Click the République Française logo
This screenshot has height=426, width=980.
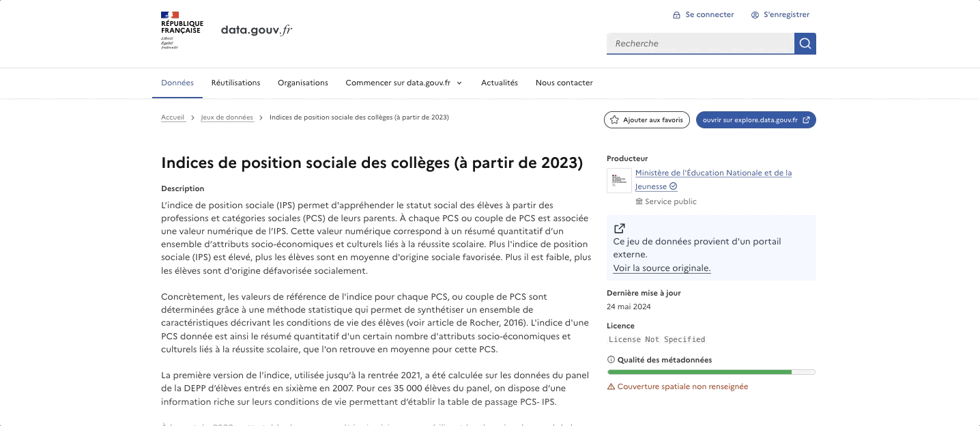pyautogui.click(x=182, y=30)
